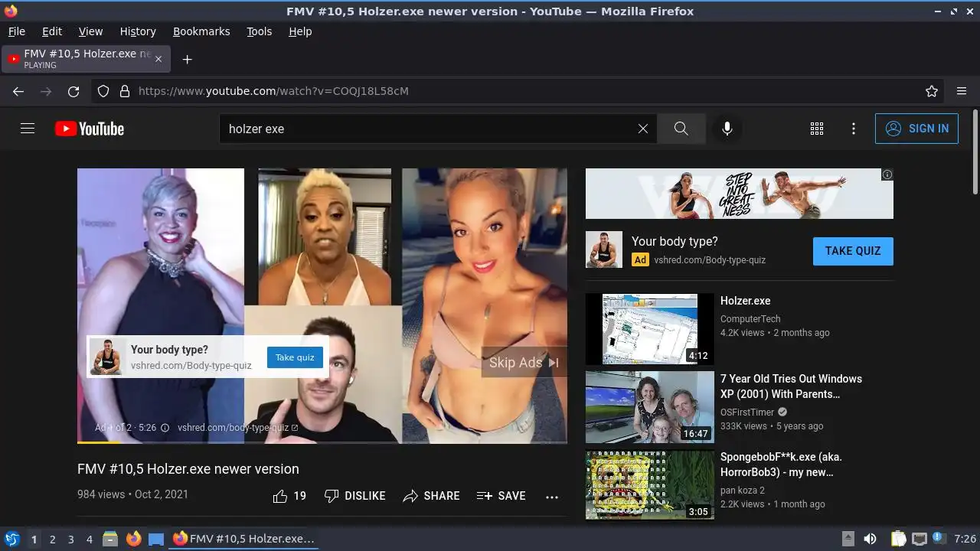Click the 7 Year Old Tries Out Windows title

[x=791, y=386]
